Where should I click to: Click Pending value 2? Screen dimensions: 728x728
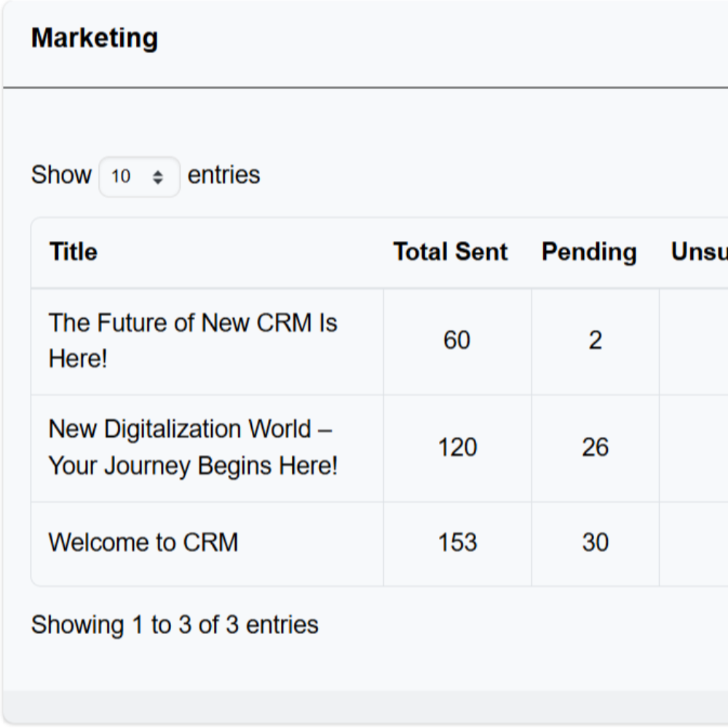596,340
